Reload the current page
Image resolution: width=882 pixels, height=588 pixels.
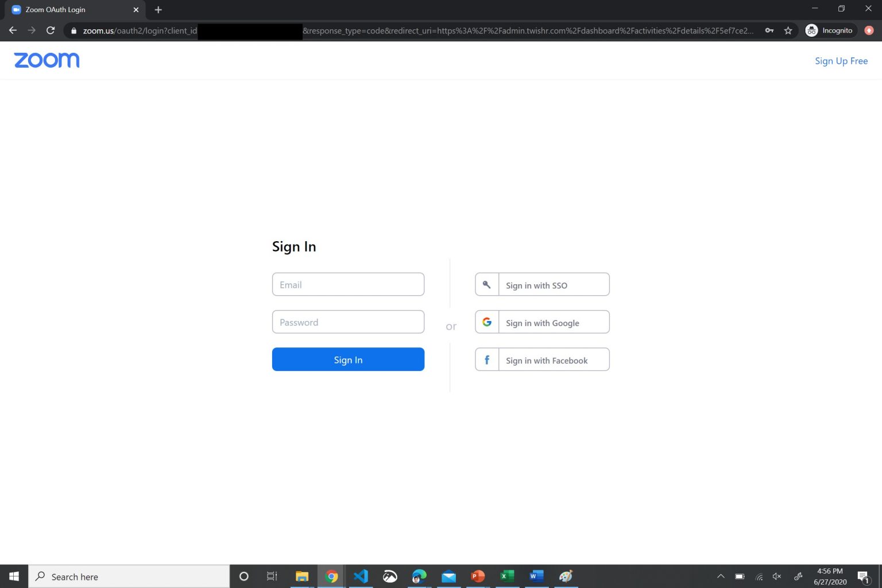51,30
